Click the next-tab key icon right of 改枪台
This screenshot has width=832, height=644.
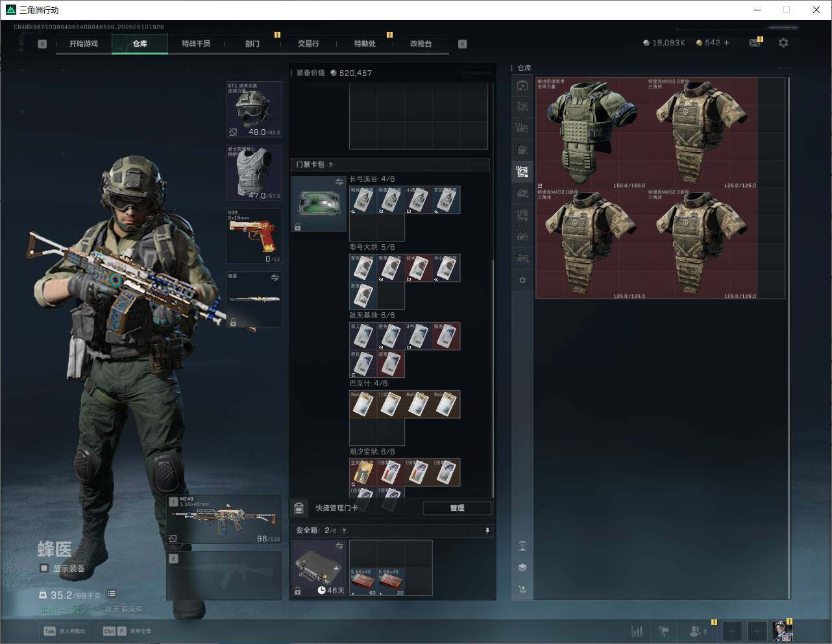463,44
